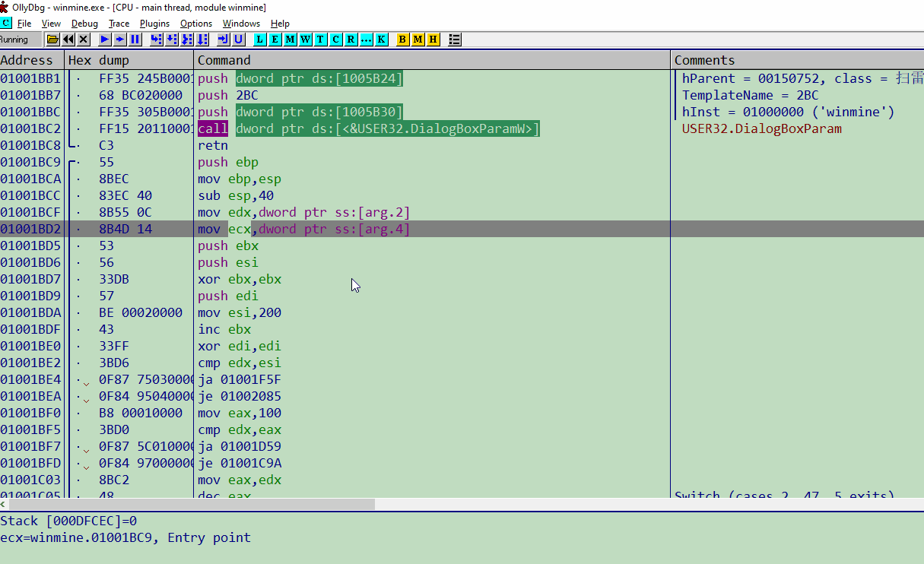Open Executable modules window with E
924x564 pixels.
pos(275,39)
